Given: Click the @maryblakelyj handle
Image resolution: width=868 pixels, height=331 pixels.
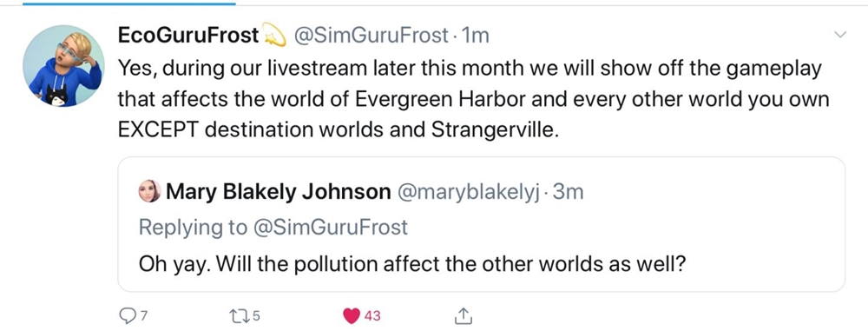Looking at the screenshot, I should (468, 192).
